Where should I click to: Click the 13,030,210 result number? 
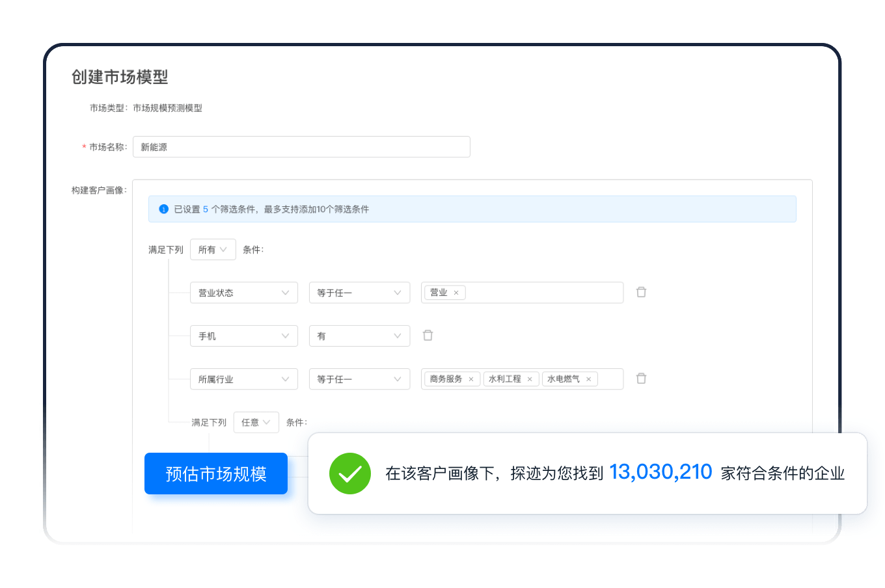660,472
